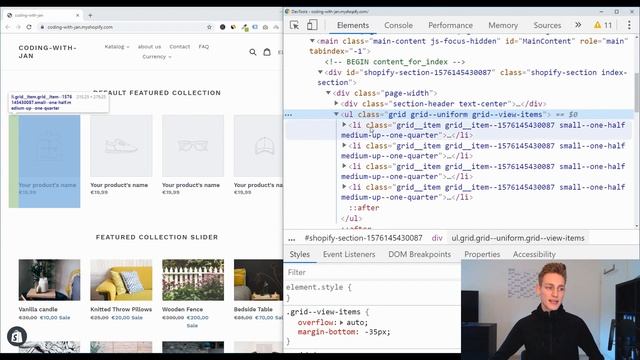
Task: Open the Accessibility pane
Action: click(x=534, y=254)
